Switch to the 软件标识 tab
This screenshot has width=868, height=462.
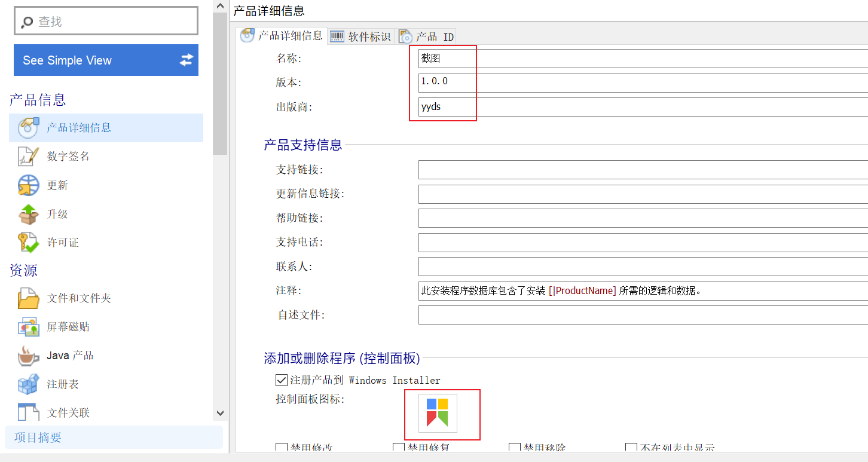coord(361,36)
